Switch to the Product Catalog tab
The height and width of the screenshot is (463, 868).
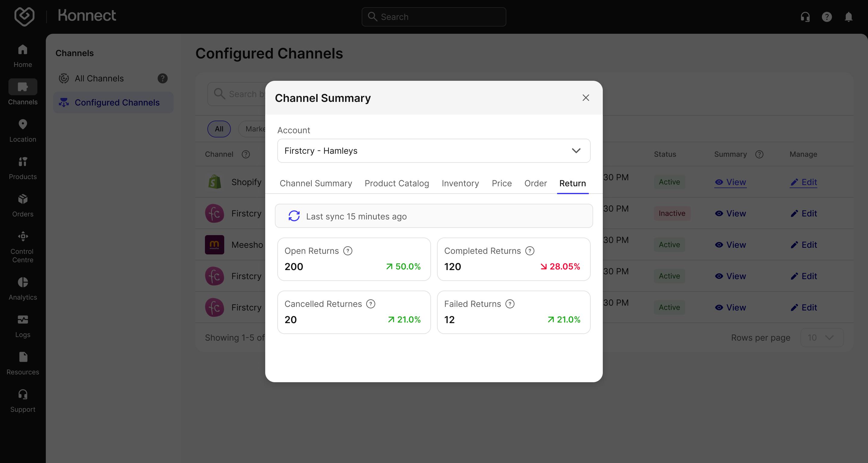(397, 183)
